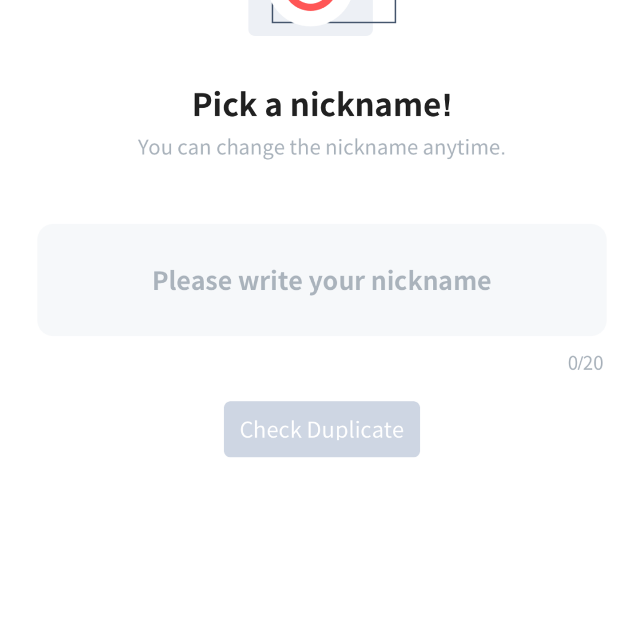644x644 pixels.
Task: Click the cropped avatar illustration
Action: (x=322, y=15)
